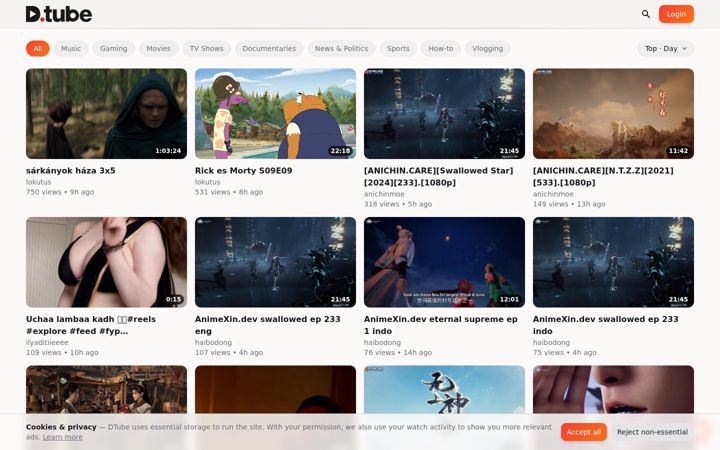Switch to Gaming category
Image resolution: width=720 pixels, height=450 pixels.
pyautogui.click(x=113, y=48)
